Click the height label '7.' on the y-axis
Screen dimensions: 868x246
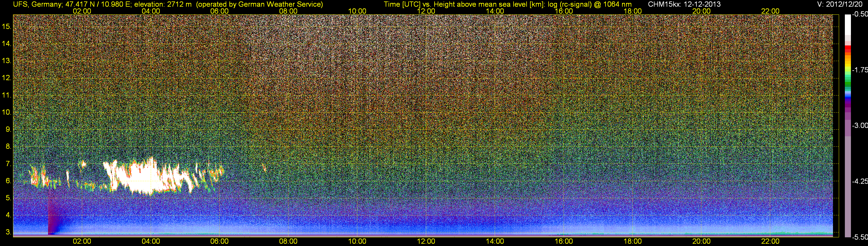click(x=8, y=164)
